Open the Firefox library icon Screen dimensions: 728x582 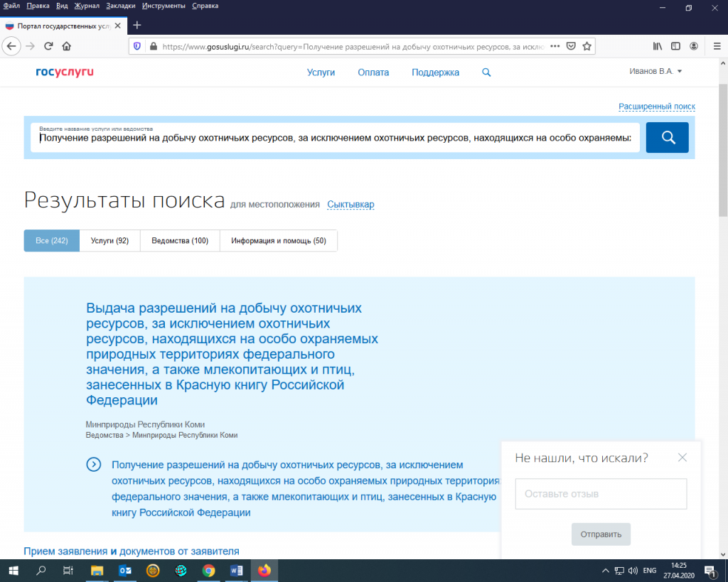click(658, 45)
